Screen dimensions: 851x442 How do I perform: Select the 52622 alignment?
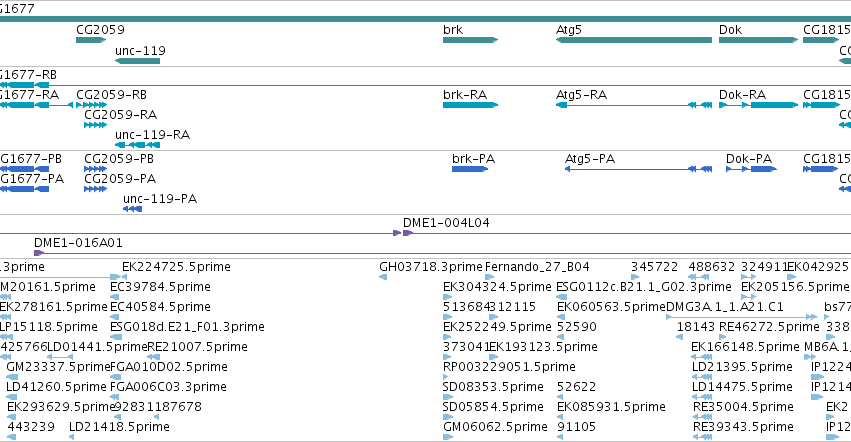pyautogui.click(x=561, y=397)
